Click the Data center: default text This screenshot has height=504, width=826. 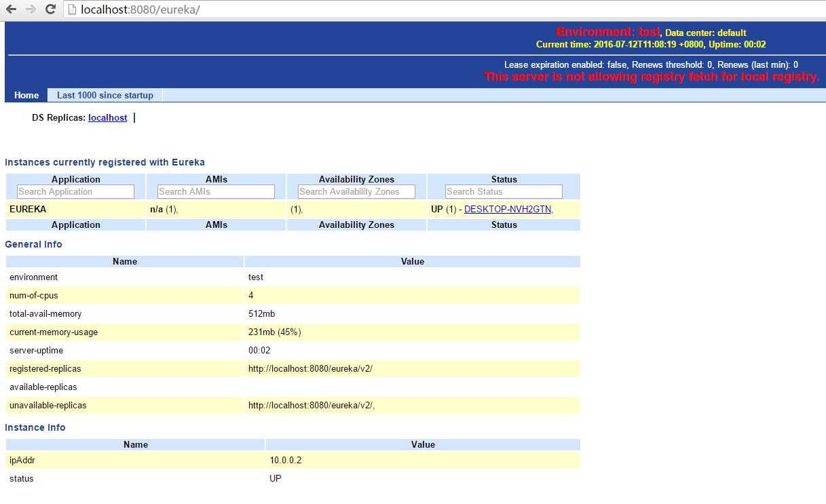coord(706,33)
